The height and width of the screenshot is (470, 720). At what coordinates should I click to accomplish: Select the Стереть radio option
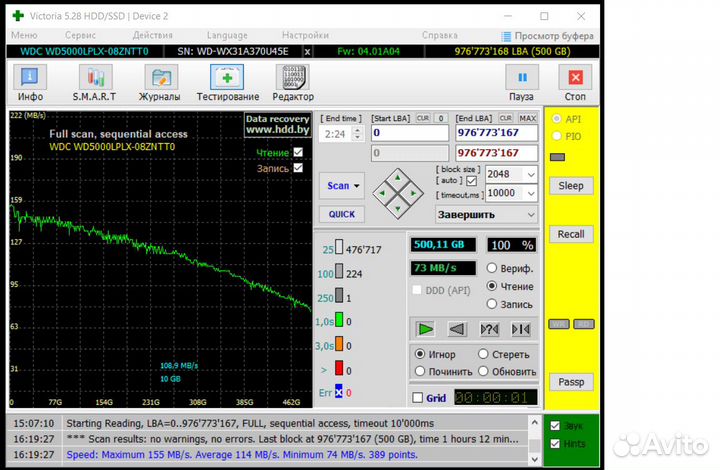(x=483, y=354)
